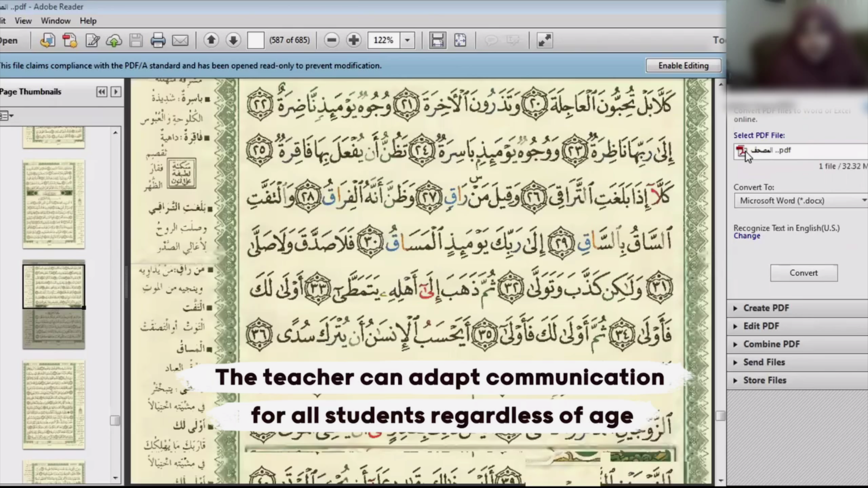
Task: Click the Page Thumbnails panel title
Action: (31, 92)
